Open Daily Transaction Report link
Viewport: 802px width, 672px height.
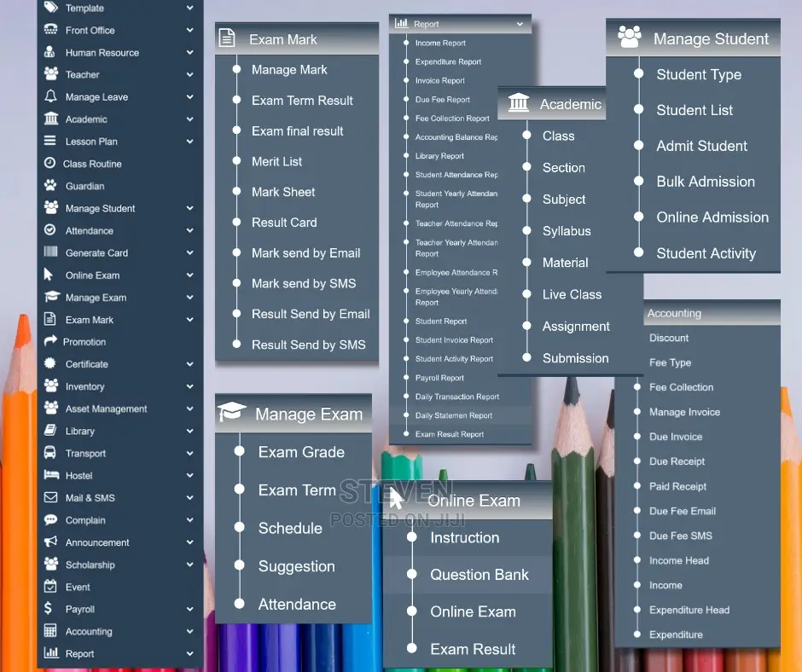(x=456, y=397)
